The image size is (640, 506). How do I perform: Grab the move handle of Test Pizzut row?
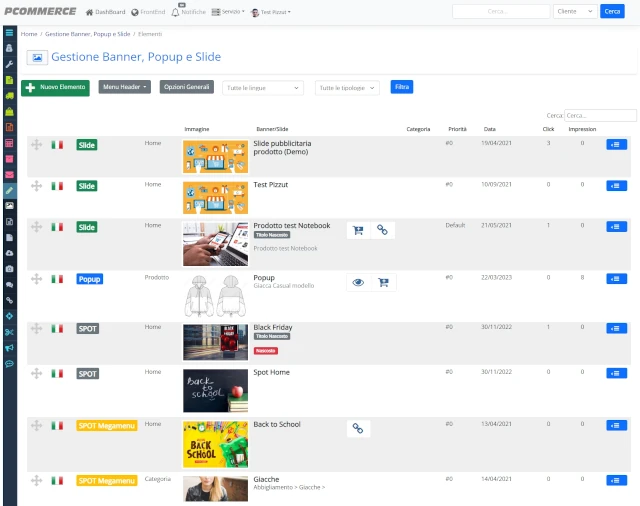pos(36,186)
